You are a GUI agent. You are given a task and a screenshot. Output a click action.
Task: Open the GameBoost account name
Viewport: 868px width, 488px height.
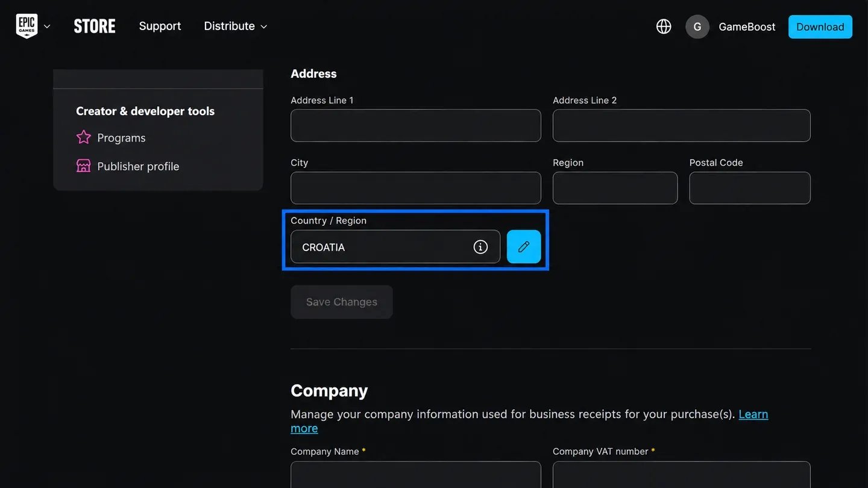(x=747, y=27)
